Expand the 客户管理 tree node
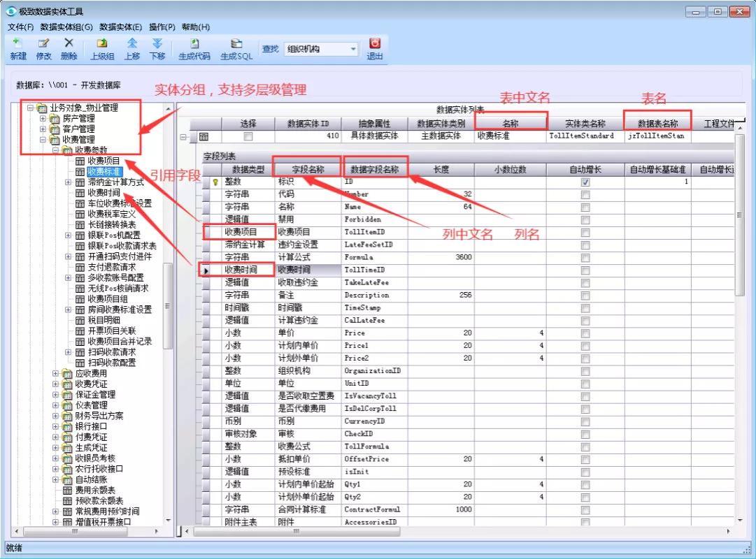Viewport: 756px width, 559px height. 43,129
